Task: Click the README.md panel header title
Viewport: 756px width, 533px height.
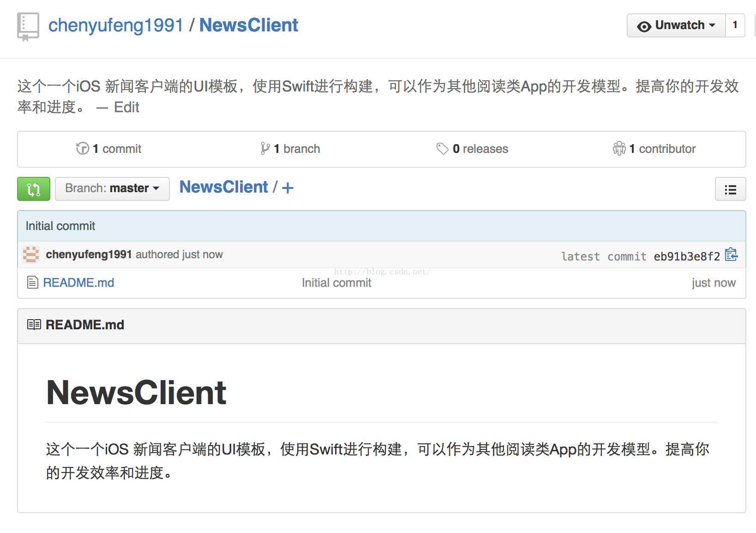Action: point(85,325)
